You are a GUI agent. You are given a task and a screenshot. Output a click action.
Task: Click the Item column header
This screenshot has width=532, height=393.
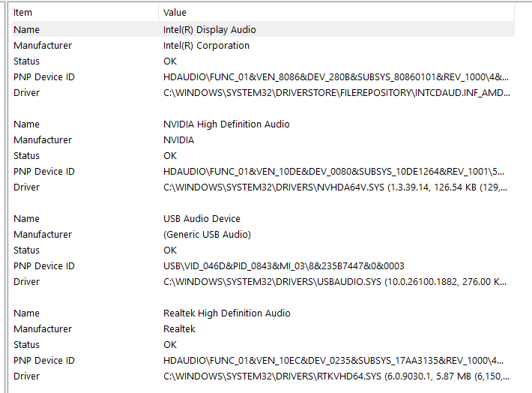pyautogui.click(x=85, y=13)
